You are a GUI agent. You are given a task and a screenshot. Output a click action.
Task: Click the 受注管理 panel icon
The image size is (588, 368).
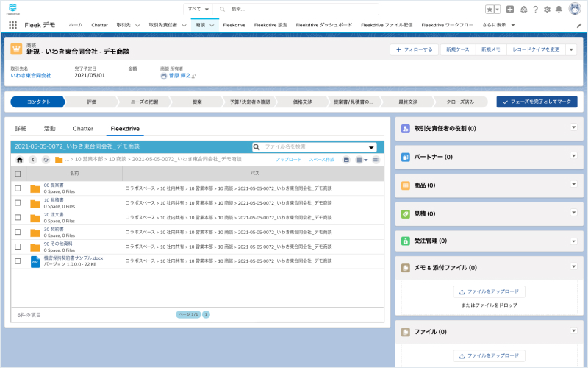click(406, 241)
